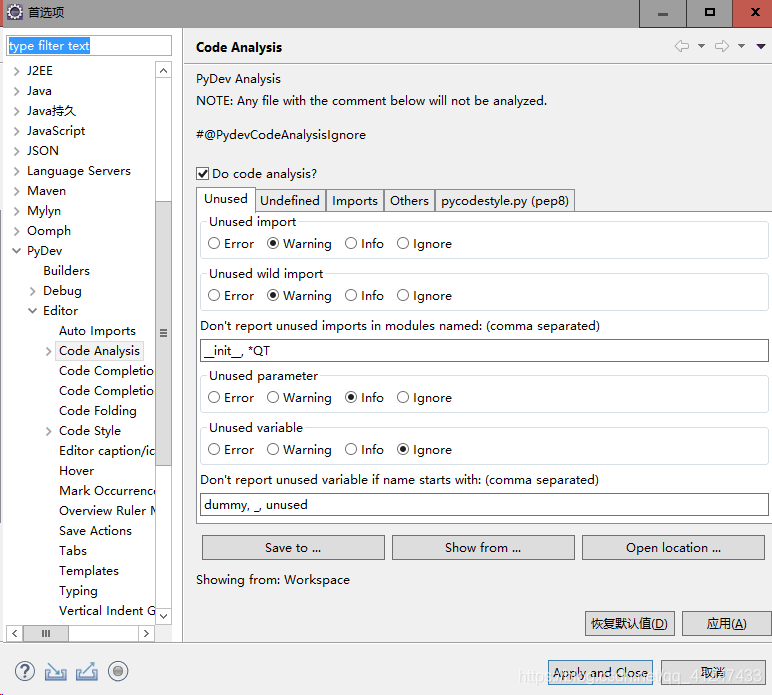Click the tree scroll right arrow
772x695 pixels.
coord(146,633)
